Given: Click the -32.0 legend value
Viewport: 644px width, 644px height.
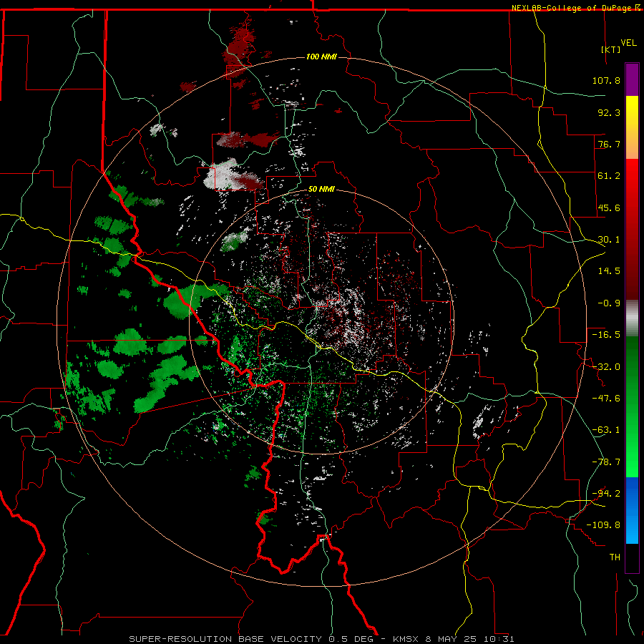Looking at the screenshot, I should (x=606, y=367).
